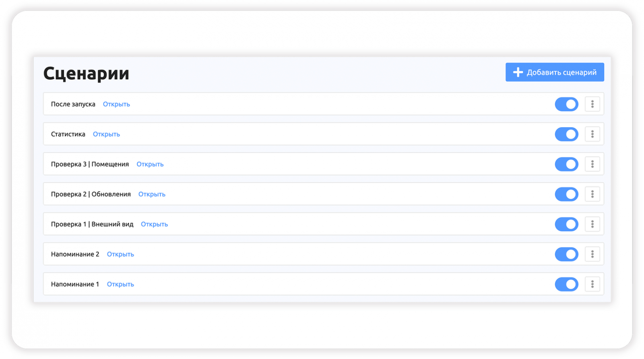
Task: Toggle the Напоминание 2 scenario switch
Action: (x=566, y=254)
